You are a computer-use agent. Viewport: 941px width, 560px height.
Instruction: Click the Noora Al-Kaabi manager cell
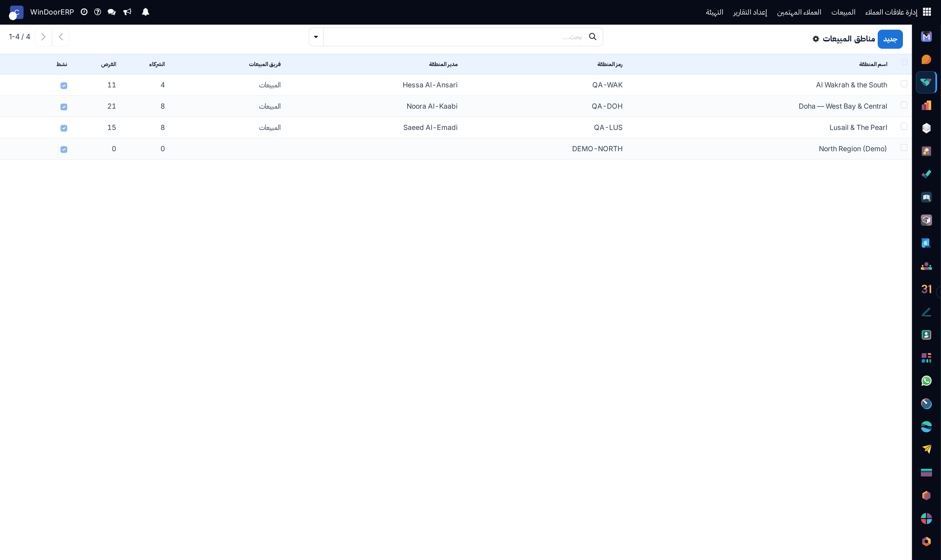[432, 106]
